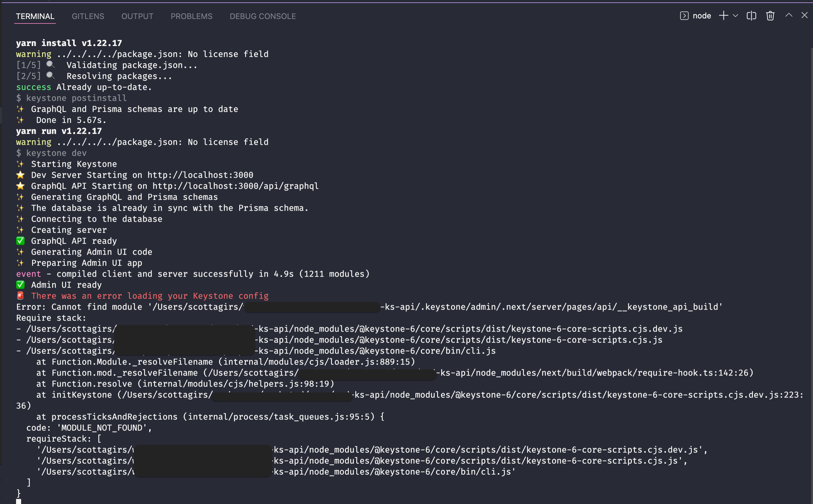This screenshot has height=504, width=813.
Task: Open the DEBUG CONSOLE tab
Action: [x=262, y=16]
